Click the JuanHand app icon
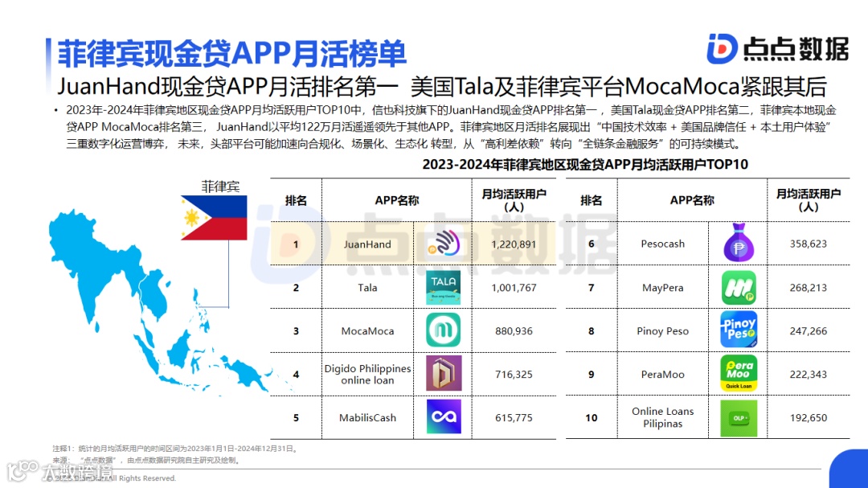 coord(444,244)
